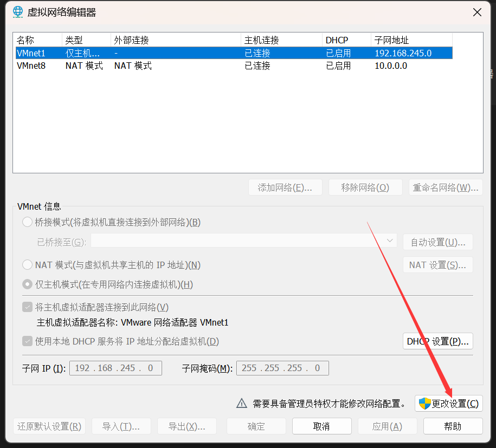Click 还原默认设置 button
The image size is (496, 448).
(x=49, y=426)
